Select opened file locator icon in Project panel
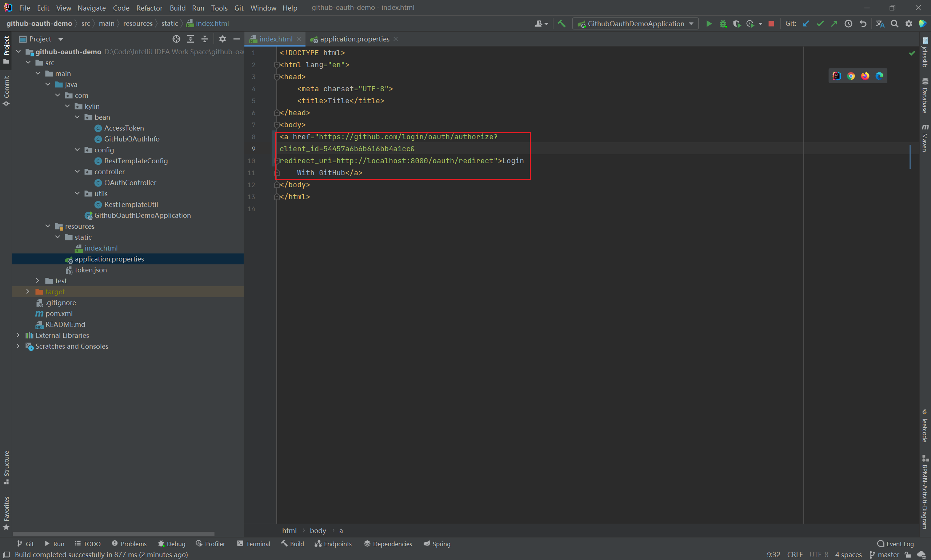The image size is (931, 560). [x=176, y=39]
